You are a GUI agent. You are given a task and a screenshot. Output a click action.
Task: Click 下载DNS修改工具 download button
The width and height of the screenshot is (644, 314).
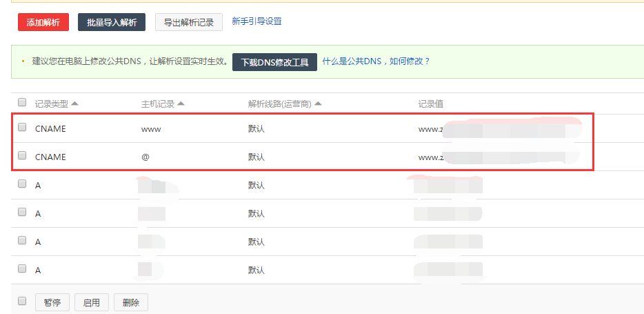274,61
